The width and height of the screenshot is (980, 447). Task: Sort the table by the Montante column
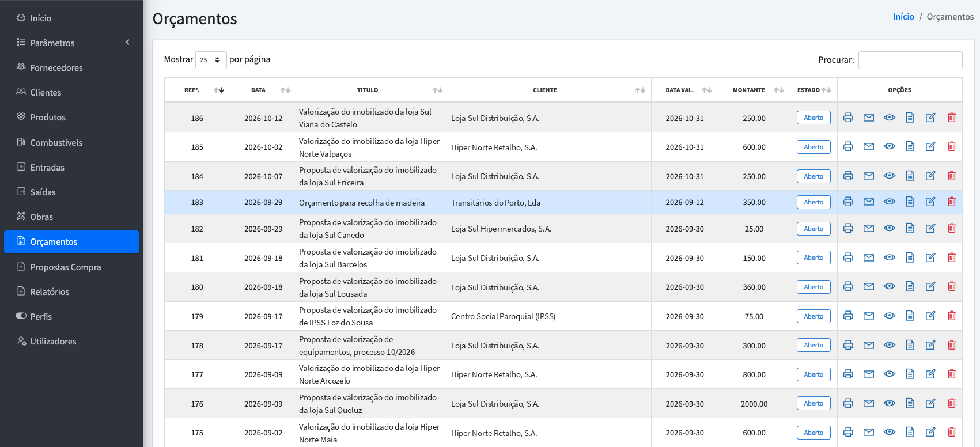(754, 90)
